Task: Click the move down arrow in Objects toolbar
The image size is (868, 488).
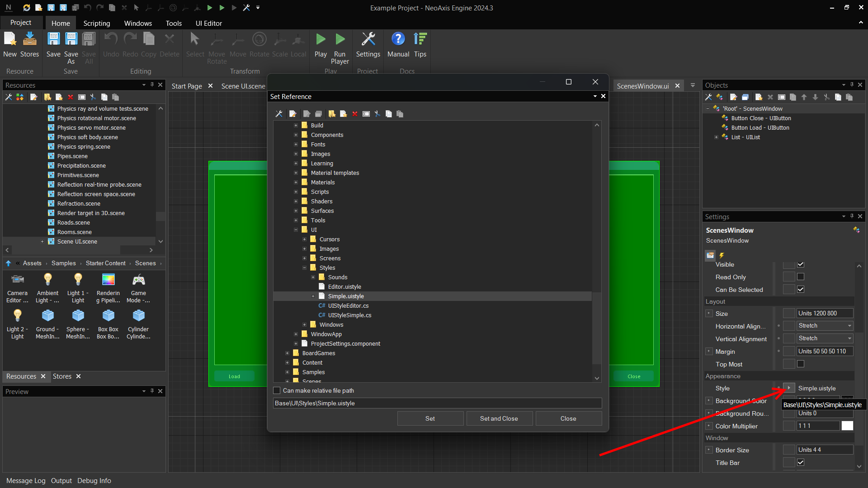Action: point(815,97)
